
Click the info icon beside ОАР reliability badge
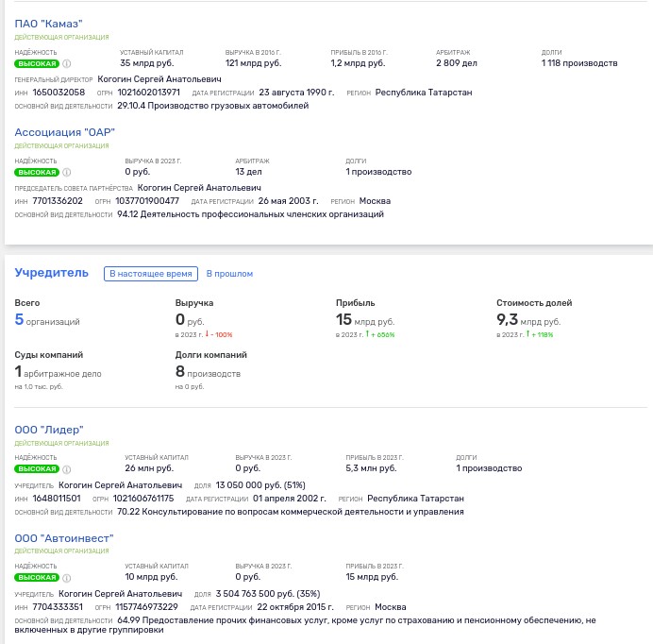(x=67, y=172)
